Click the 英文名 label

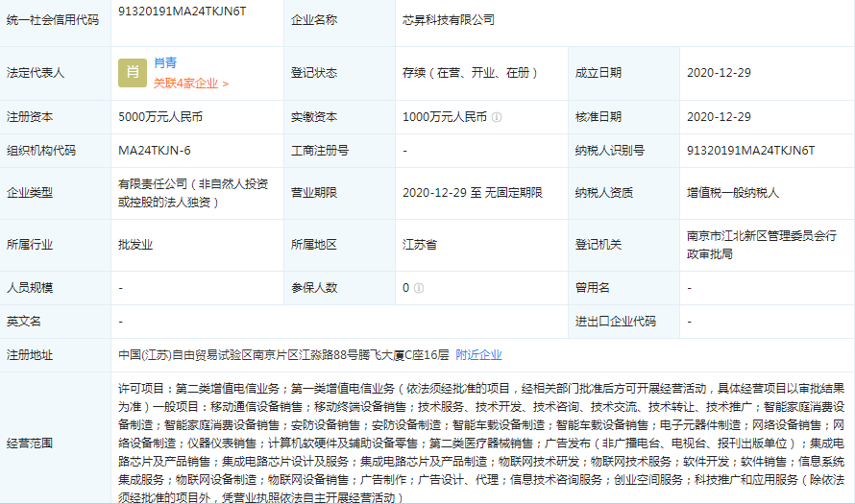tap(23, 322)
